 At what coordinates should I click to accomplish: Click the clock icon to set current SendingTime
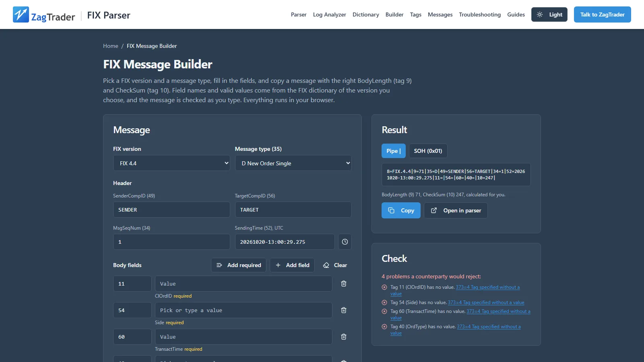point(345,242)
